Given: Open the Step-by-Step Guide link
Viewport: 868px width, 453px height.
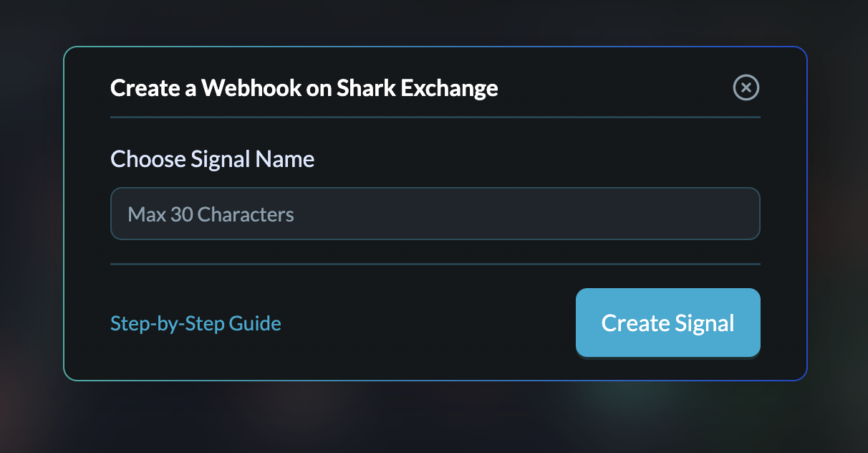Looking at the screenshot, I should (x=196, y=323).
